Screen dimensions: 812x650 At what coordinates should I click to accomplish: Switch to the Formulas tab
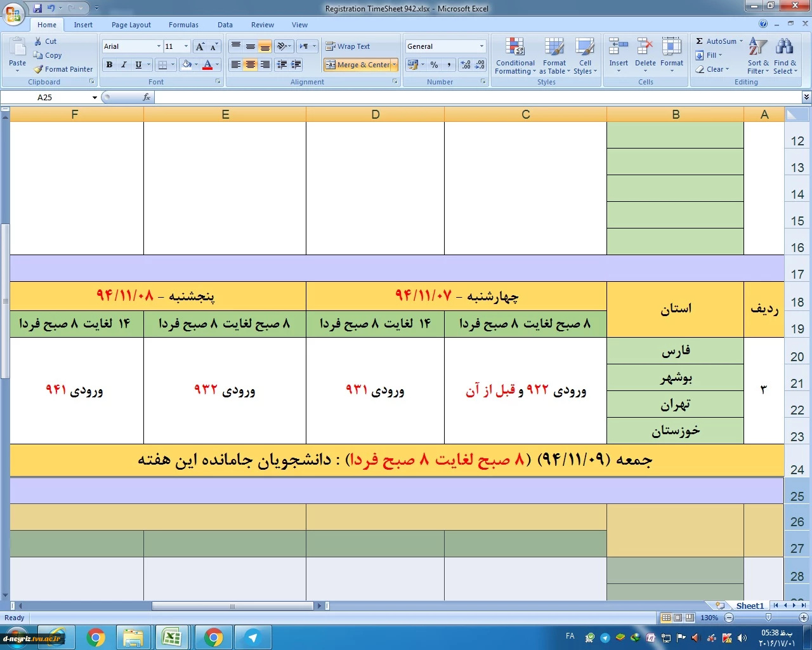pos(183,25)
